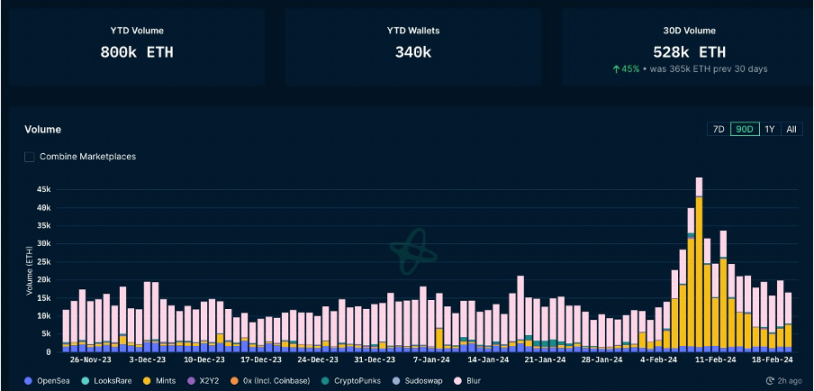Click the CryptoPunks legend label
Screen dimensions: 814x391
357,381
